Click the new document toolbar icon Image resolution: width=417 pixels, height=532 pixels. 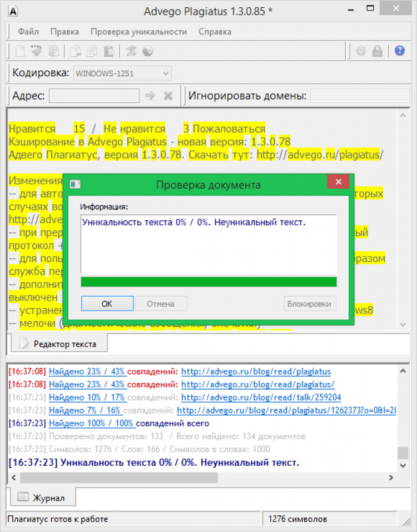tap(21, 51)
